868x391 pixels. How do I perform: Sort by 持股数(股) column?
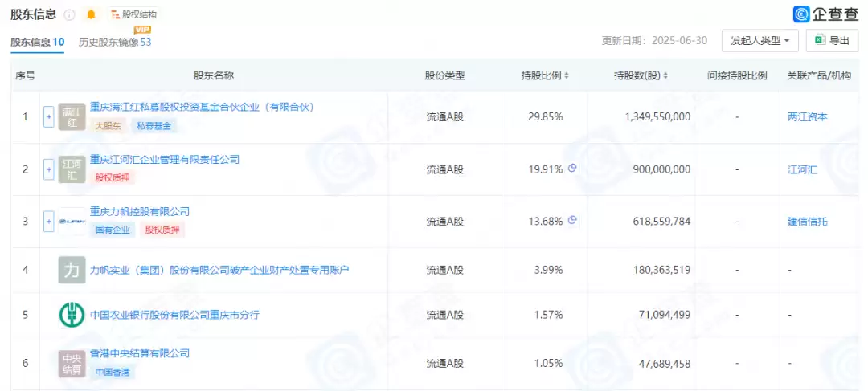coord(640,75)
